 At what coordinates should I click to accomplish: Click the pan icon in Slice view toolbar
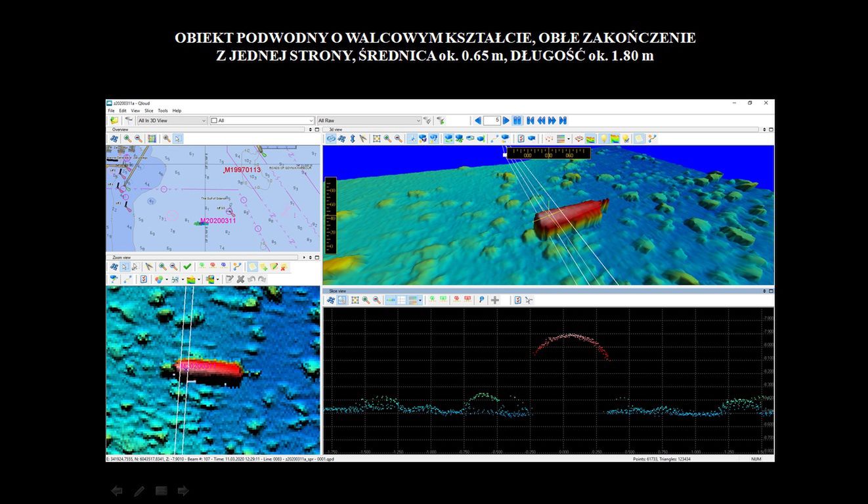[x=331, y=300]
